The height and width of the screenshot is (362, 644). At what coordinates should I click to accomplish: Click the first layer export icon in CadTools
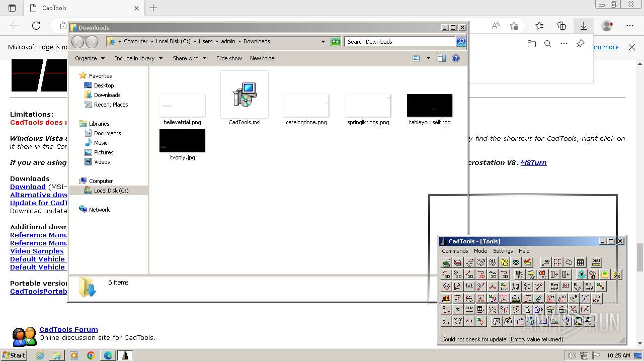446,262
